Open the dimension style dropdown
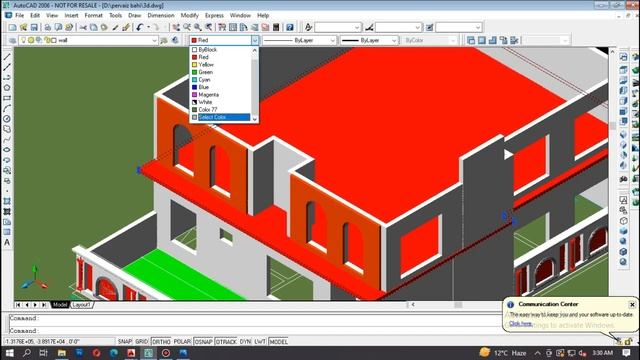The height and width of the screenshot is (360, 640). (x=418, y=27)
